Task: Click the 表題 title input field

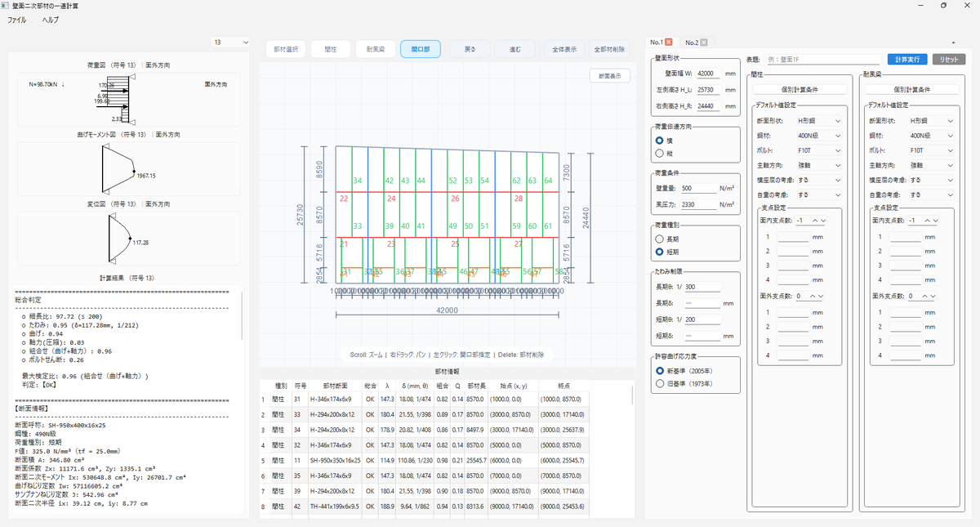Action: (823, 60)
